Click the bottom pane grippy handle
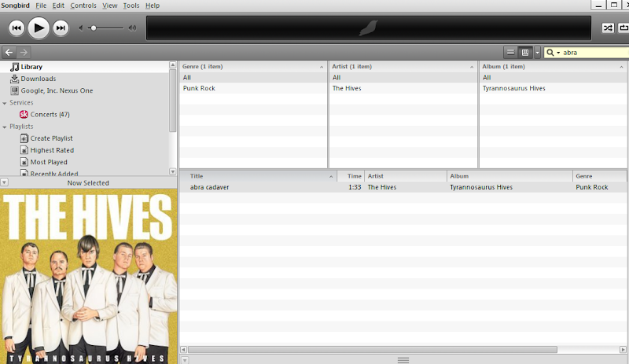 coord(403,360)
